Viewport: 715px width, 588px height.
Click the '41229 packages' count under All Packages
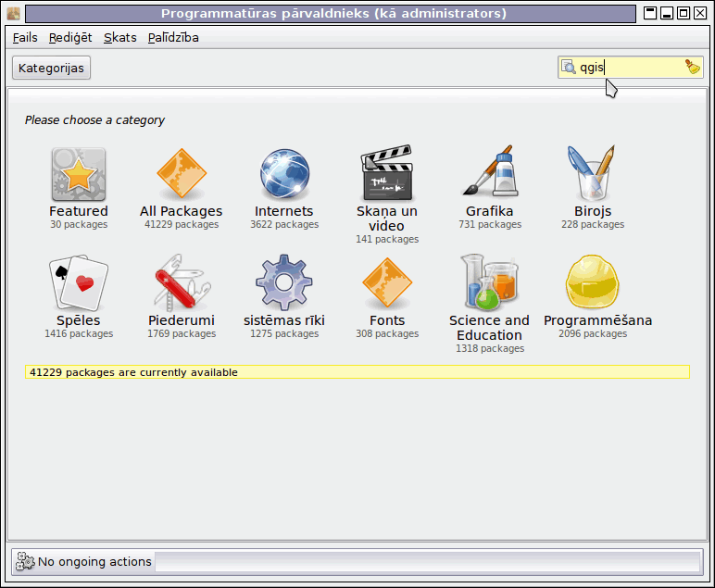[182, 224]
